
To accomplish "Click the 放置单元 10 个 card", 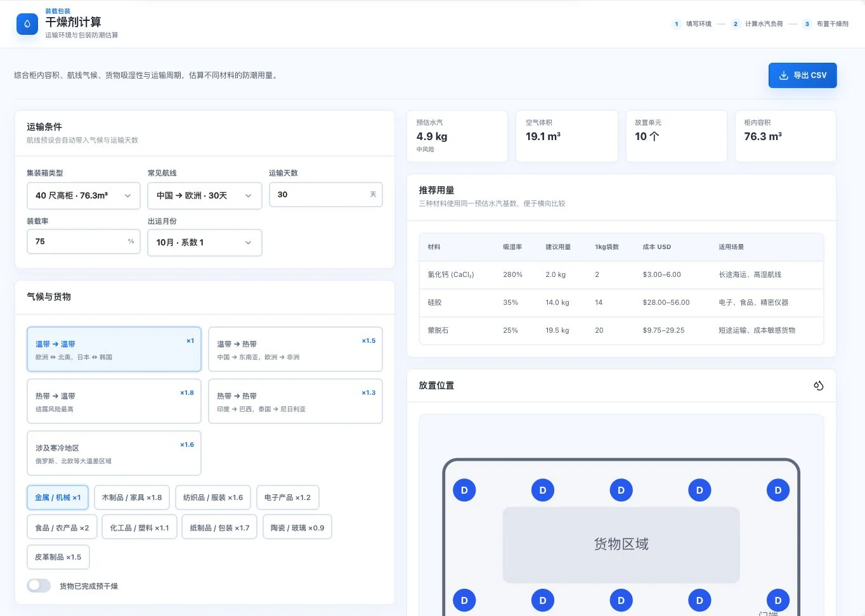I will click(676, 136).
